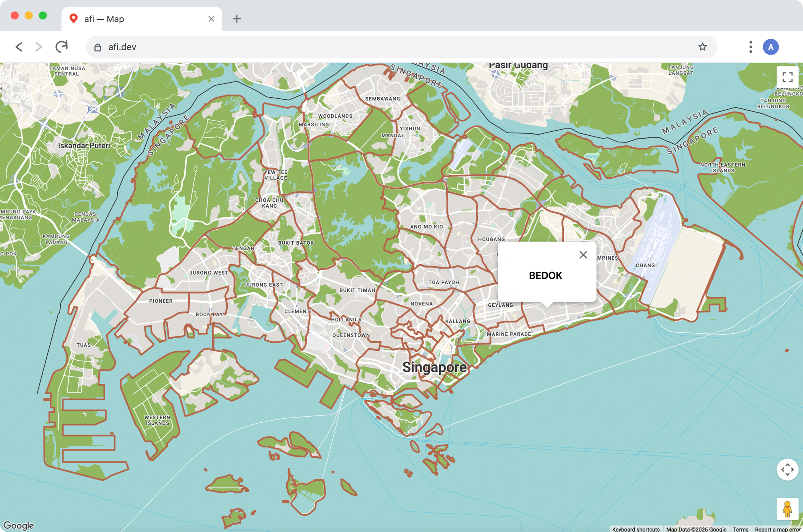
Task: Click the Google logo on map
Action: click(18, 525)
